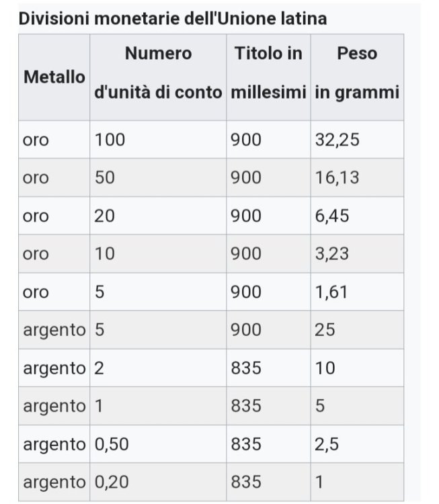Click the cell with value 100
439x504 pixels.
(110, 140)
